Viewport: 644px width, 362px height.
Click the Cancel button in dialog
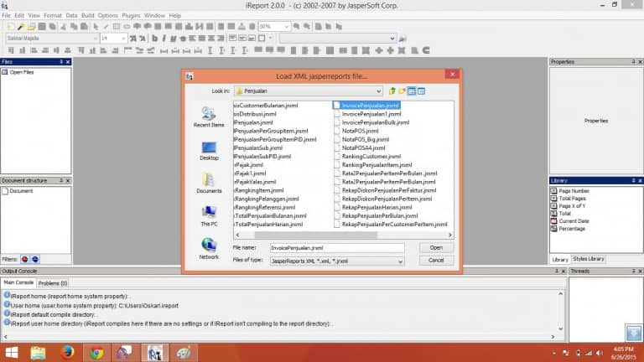tap(436, 261)
